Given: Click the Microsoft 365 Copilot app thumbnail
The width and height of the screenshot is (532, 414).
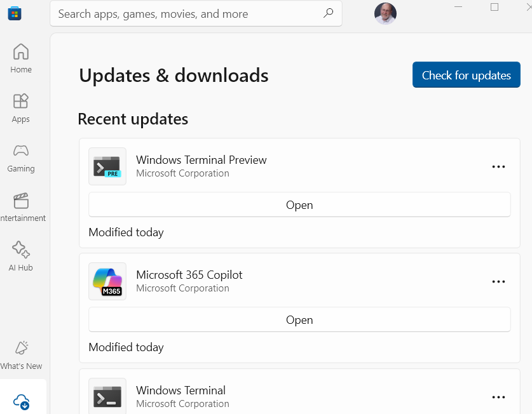Looking at the screenshot, I should coord(107,281).
